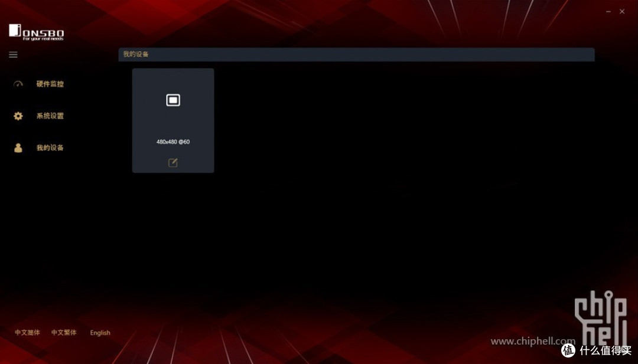Open 系统设置 system settings page
Viewport: 638px width, 364px height.
(x=50, y=116)
